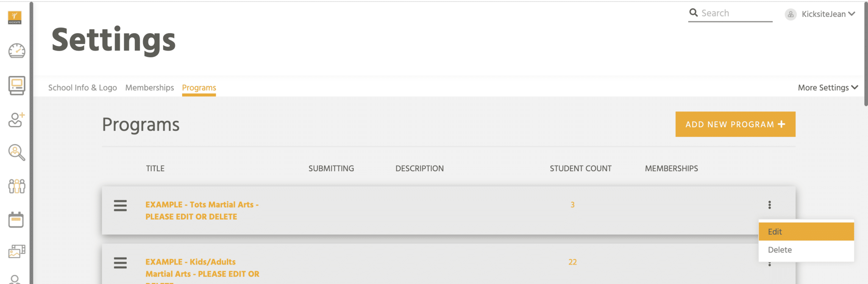This screenshot has width=868, height=284.
Task: Open the photo gallery sidebar icon
Action: pyautogui.click(x=17, y=251)
